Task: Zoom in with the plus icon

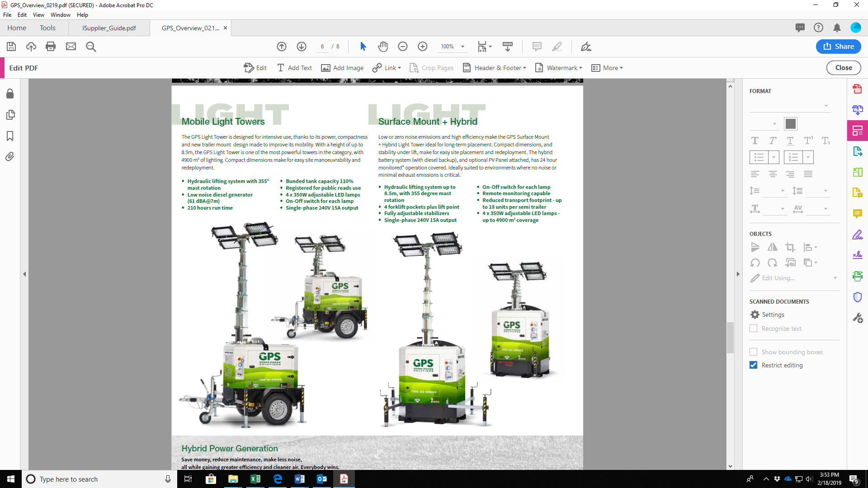Action: click(423, 47)
